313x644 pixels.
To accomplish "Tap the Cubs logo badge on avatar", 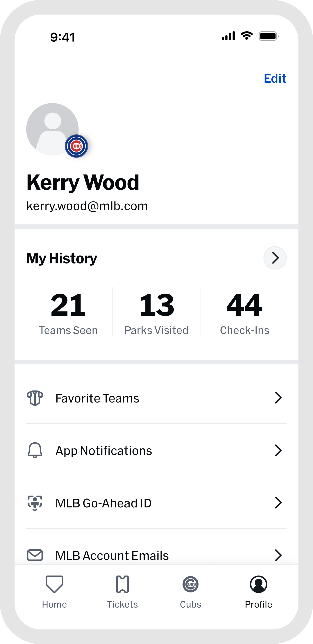I will pyautogui.click(x=76, y=146).
